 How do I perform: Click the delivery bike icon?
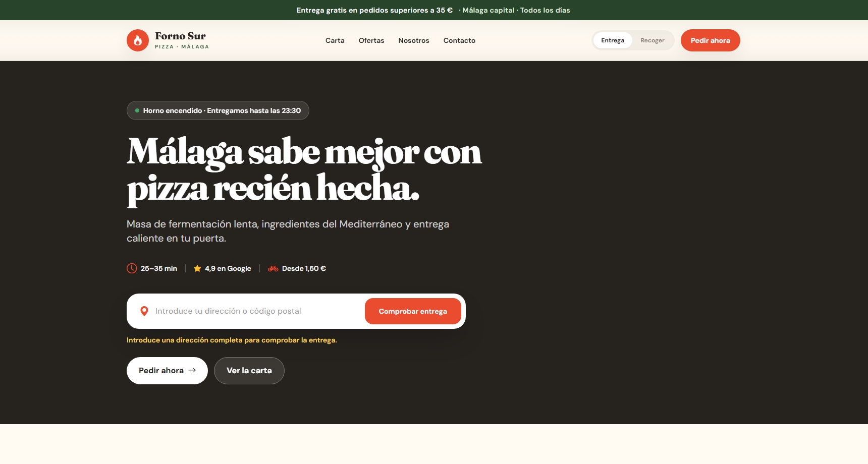[273, 268]
